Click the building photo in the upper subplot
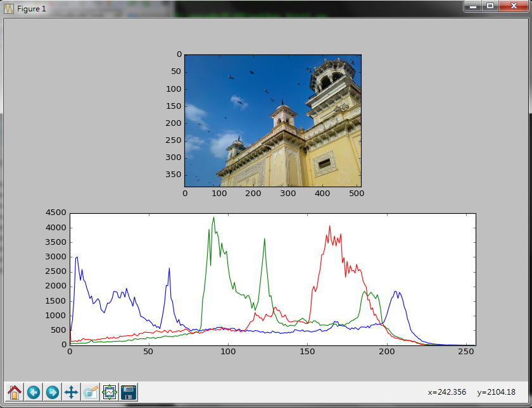The image size is (532, 408). click(x=272, y=120)
